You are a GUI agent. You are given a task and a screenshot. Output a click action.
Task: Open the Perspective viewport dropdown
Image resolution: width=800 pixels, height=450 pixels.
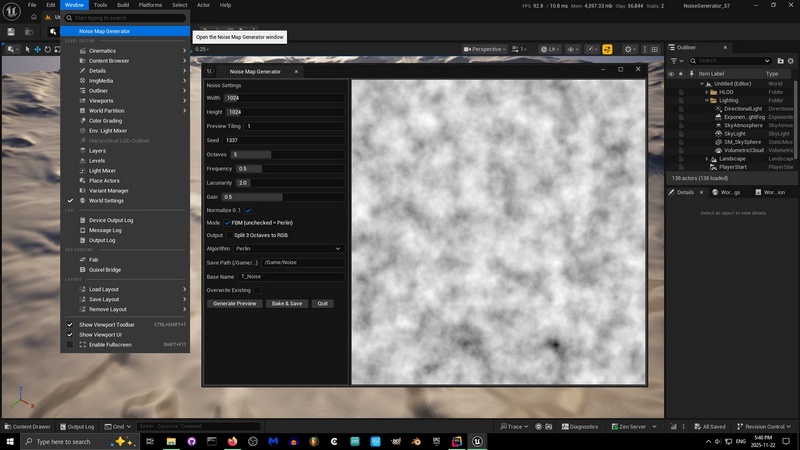[x=487, y=49]
